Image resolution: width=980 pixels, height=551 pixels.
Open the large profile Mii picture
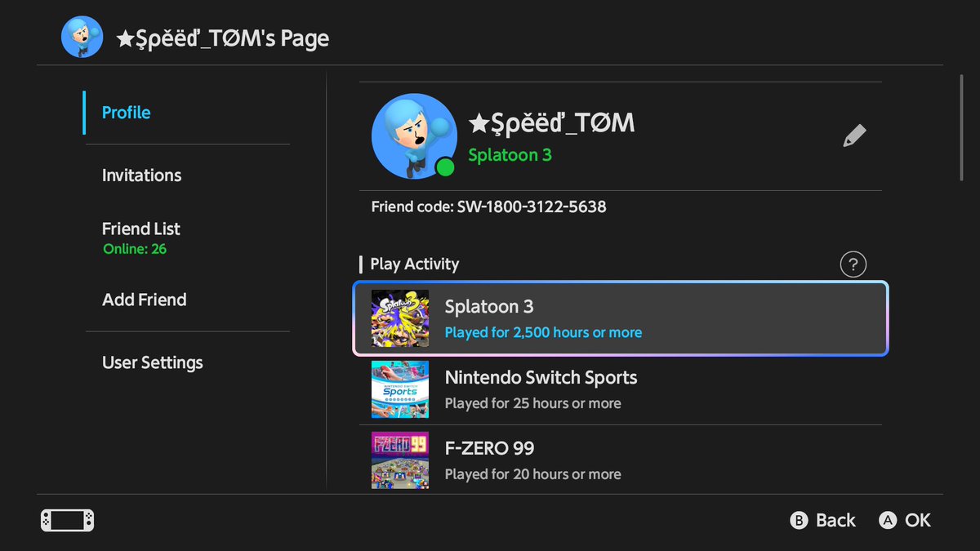(x=414, y=136)
